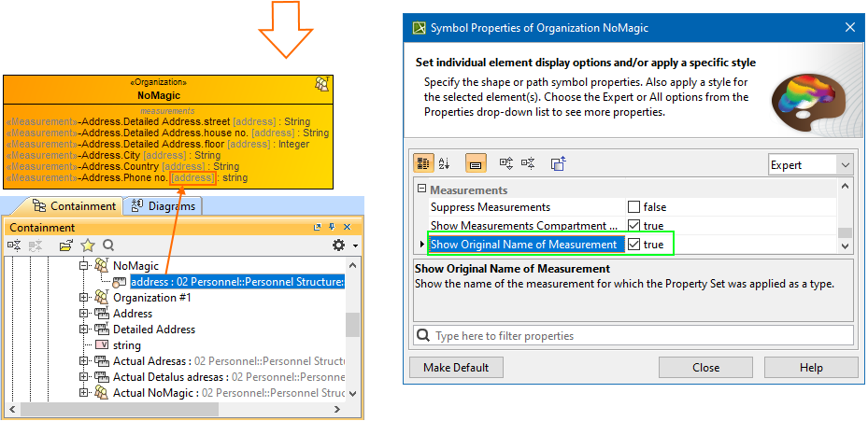Open the dropdown arrow next to gear icon
Viewport: 868px width, 421px height.
pos(355,246)
